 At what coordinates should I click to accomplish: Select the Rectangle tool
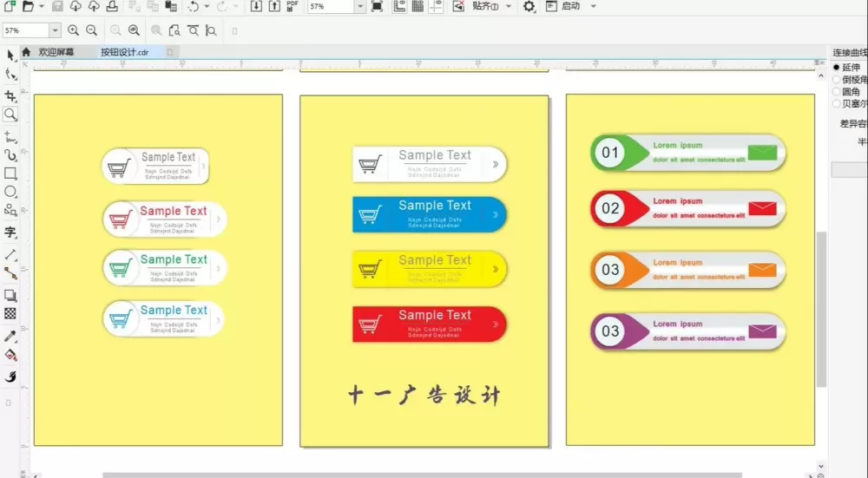(x=10, y=174)
